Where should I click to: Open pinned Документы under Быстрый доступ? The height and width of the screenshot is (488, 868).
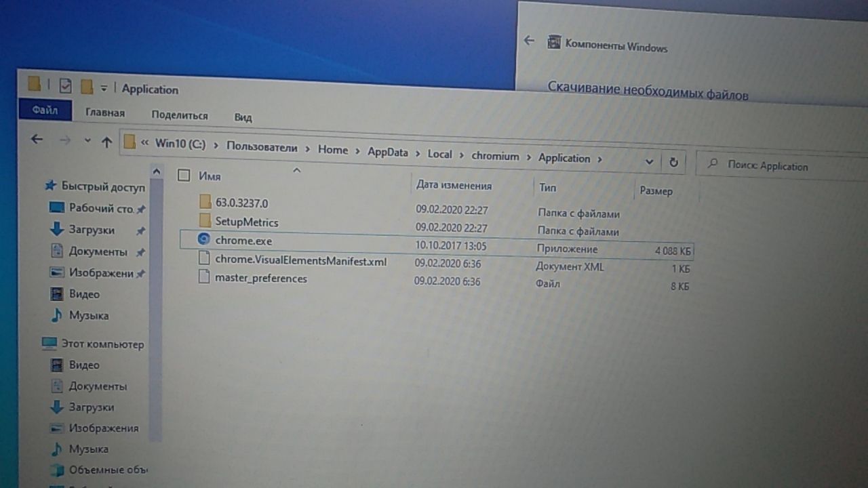98,251
